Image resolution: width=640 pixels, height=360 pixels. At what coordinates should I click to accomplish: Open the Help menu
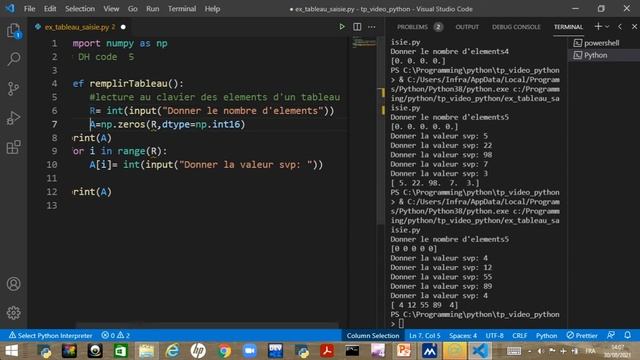click(x=212, y=9)
